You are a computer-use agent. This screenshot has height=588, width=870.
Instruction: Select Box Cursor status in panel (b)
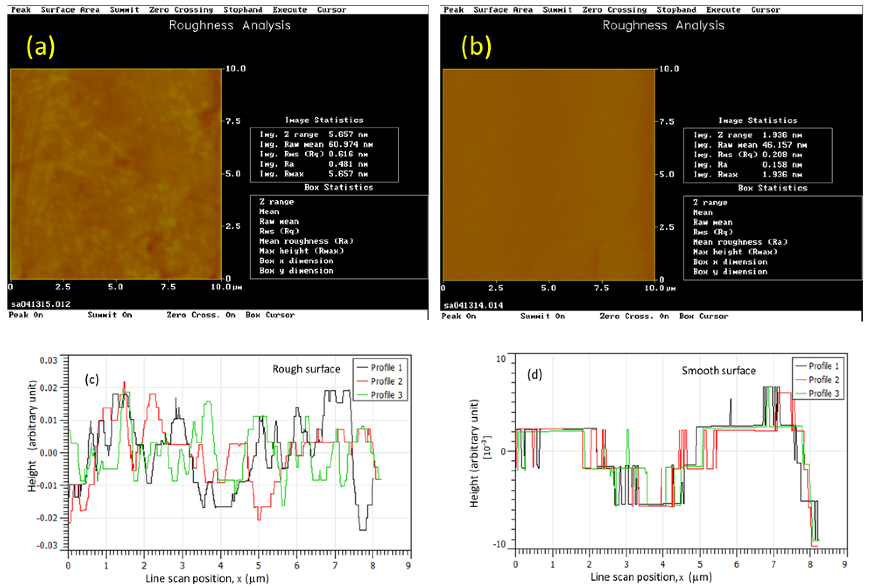click(704, 316)
